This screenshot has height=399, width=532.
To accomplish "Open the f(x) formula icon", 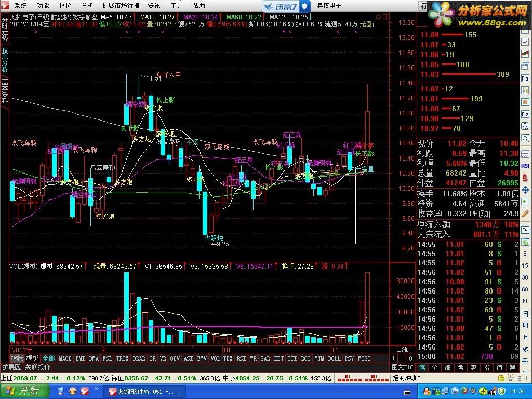I will 525,126.
